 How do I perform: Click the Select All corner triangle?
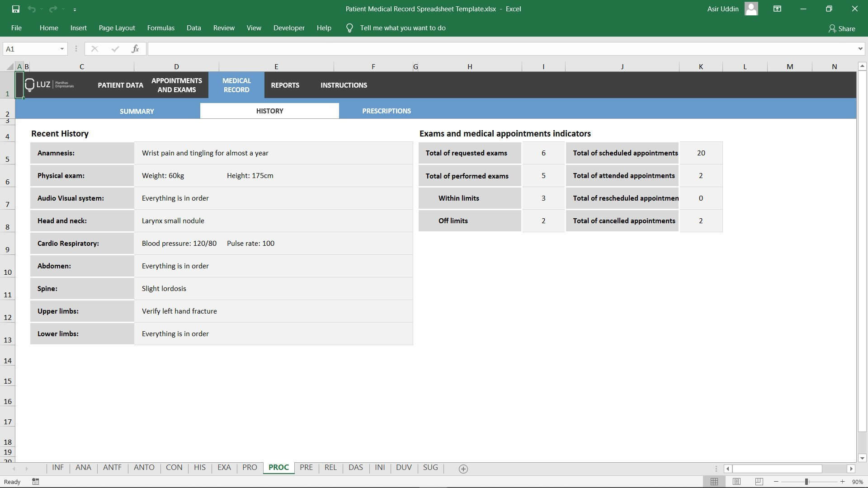pos(9,67)
